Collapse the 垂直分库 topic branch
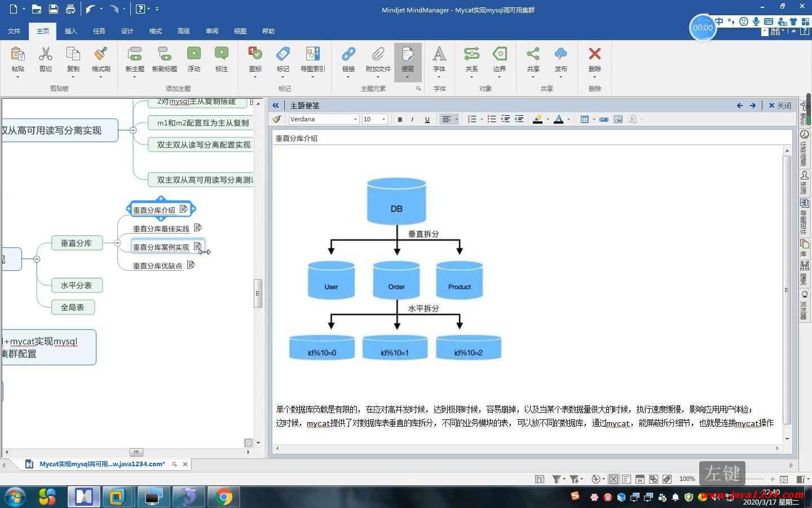 coord(117,243)
